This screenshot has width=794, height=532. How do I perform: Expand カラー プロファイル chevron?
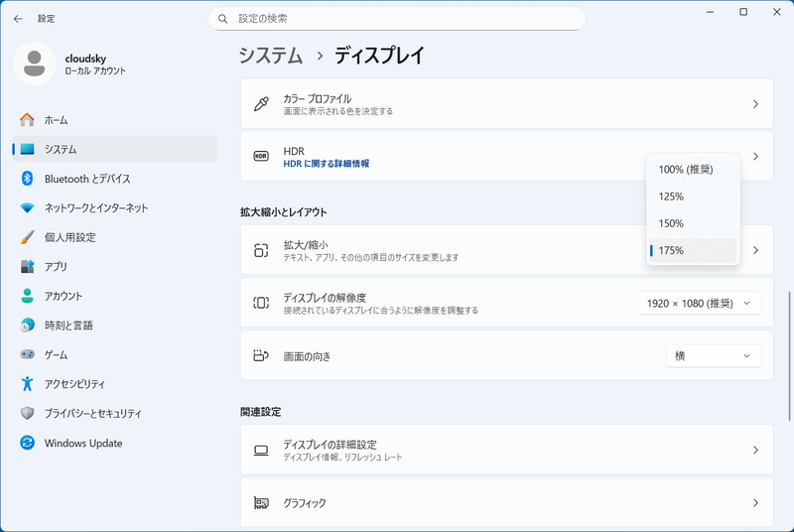pyautogui.click(x=755, y=104)
